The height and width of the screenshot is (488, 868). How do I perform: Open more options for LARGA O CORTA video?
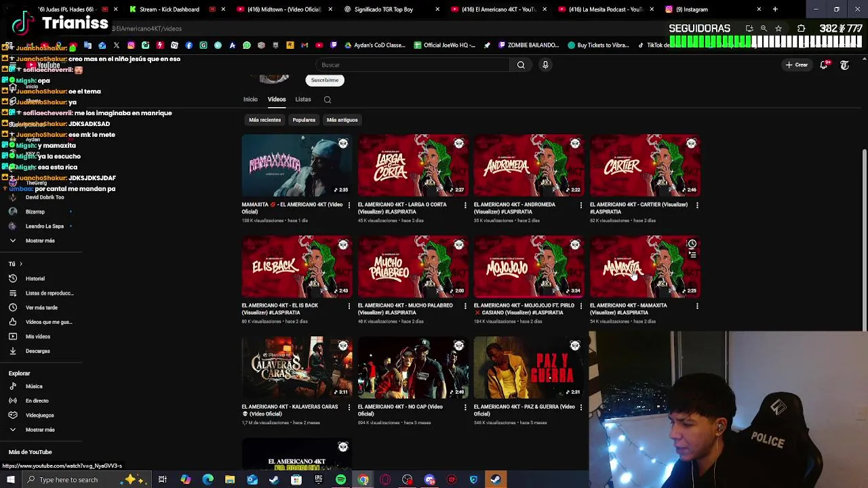pos(465,205)
